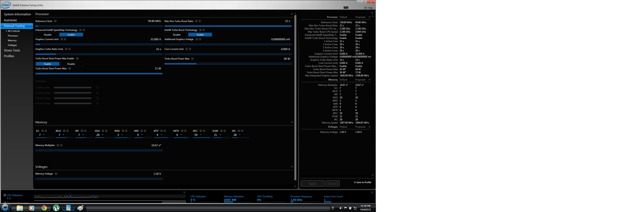Launch Google Chrome from the taskbar
644x212 pixels.
click(44, 208)
